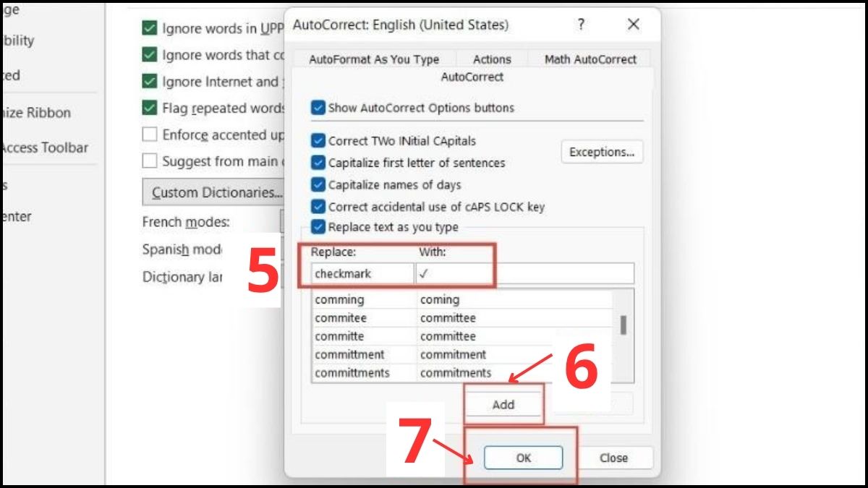Click the Help question mark icon
The image size is (868, 488).
[x=580, y=25]
